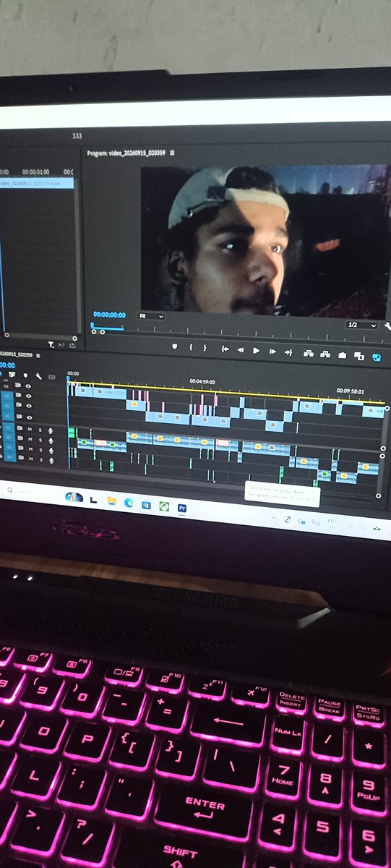Open the 1/2 playback resolution dropdown
The image size is (391, 868).
tap(362, 325)
